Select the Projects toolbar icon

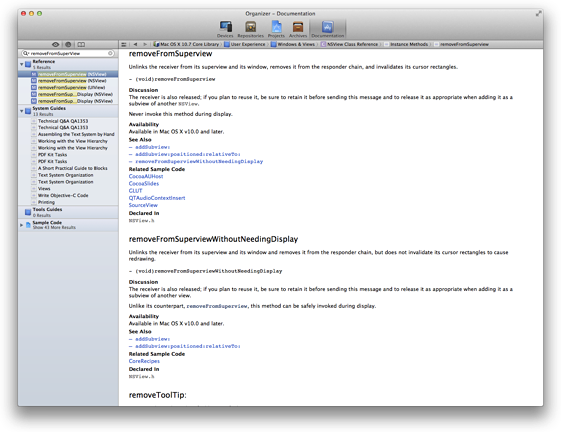[276, 29]
